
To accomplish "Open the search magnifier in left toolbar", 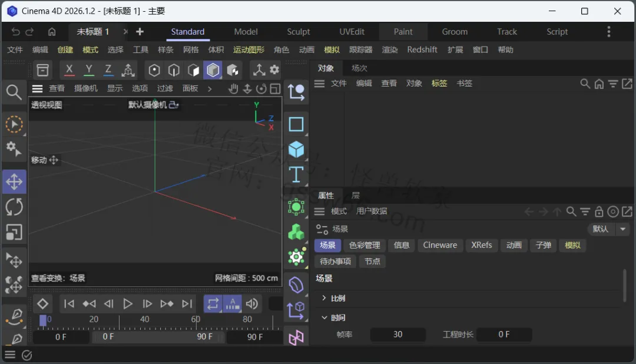I will (x=14, y=92).
